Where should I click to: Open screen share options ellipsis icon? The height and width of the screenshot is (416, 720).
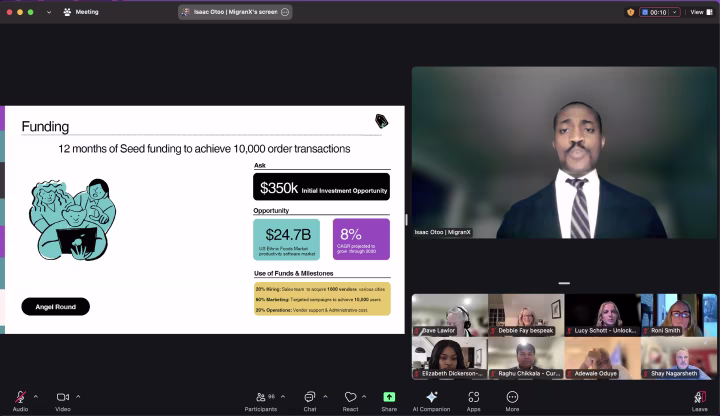285,12
